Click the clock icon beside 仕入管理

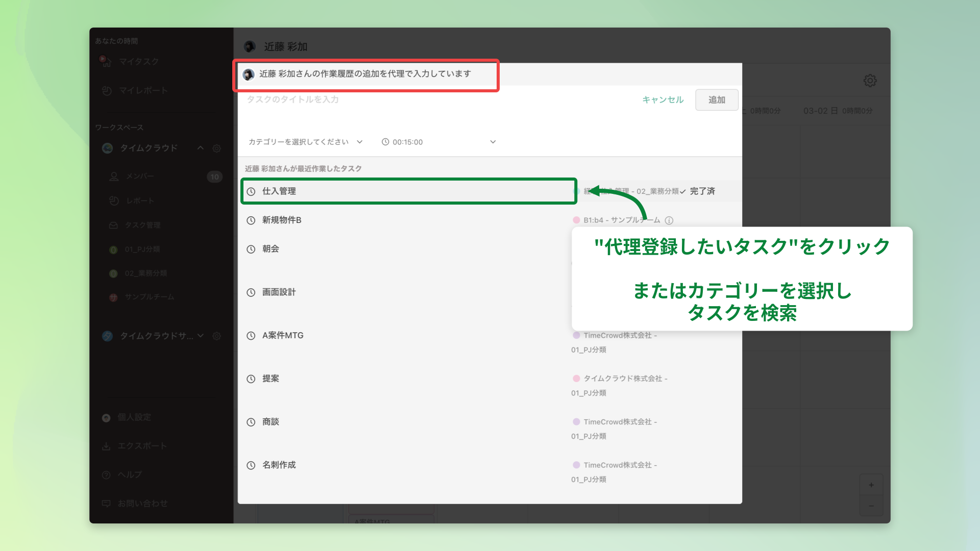point(251,191)
